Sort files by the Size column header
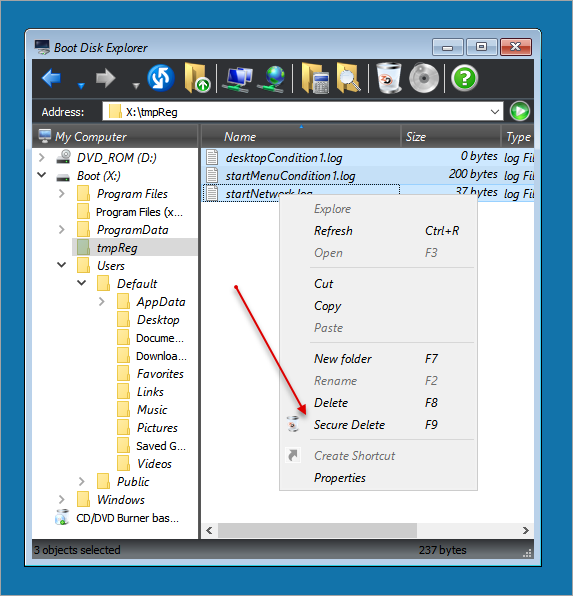This screenshot has width=573, height=596. (x=416, y=136)
